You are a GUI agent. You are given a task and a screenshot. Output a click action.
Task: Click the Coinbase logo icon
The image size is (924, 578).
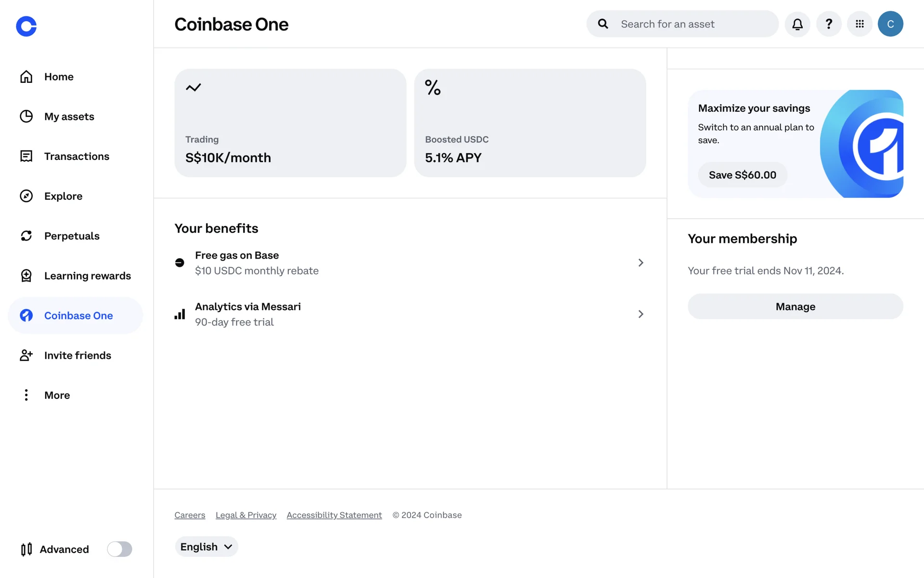point(26,26)
